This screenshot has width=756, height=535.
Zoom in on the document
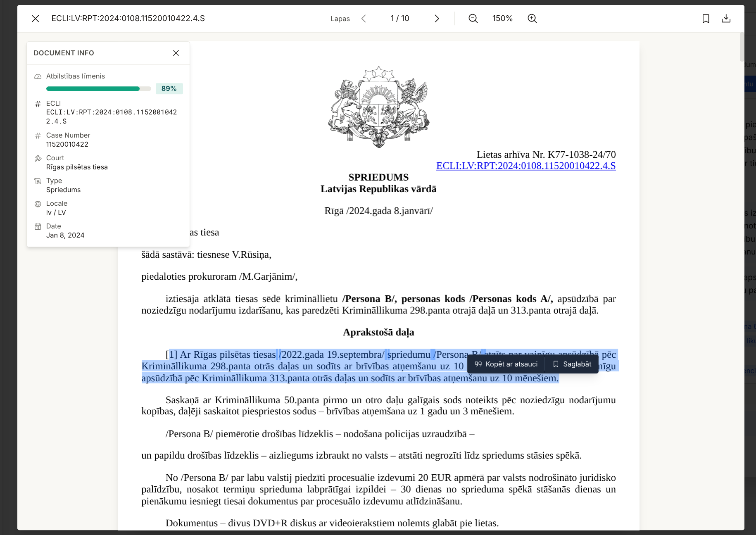[x=532, y=18]
